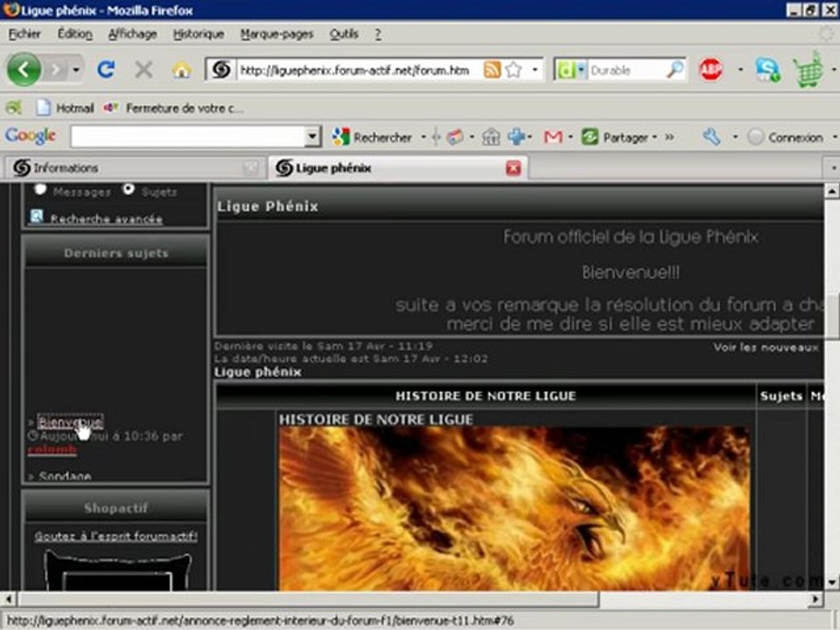840x630 pixels.
Task: Close the Ligue phénix tab
Action: point(514,168)
